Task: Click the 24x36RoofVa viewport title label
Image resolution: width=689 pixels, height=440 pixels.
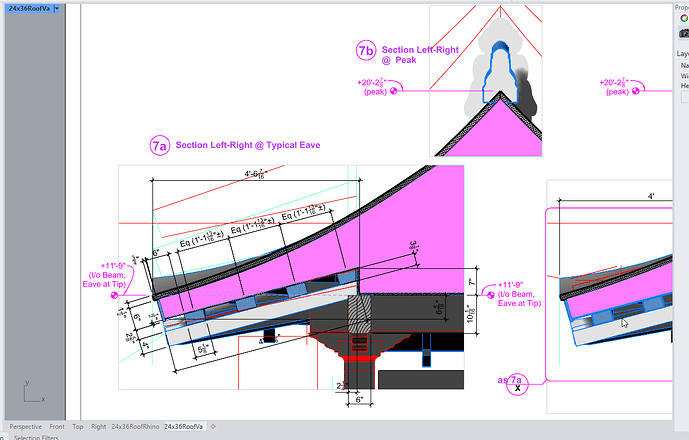Action: tap(29, 8)
